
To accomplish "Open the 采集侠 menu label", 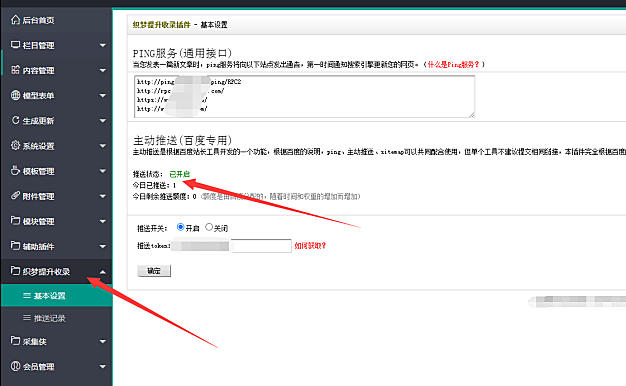I will 34,342.
